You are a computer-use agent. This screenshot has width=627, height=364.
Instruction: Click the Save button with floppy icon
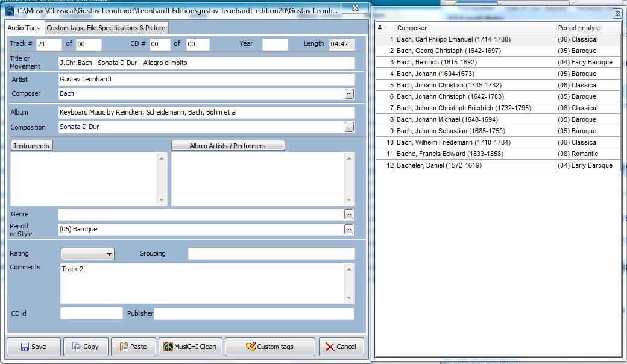pos(34,347)
